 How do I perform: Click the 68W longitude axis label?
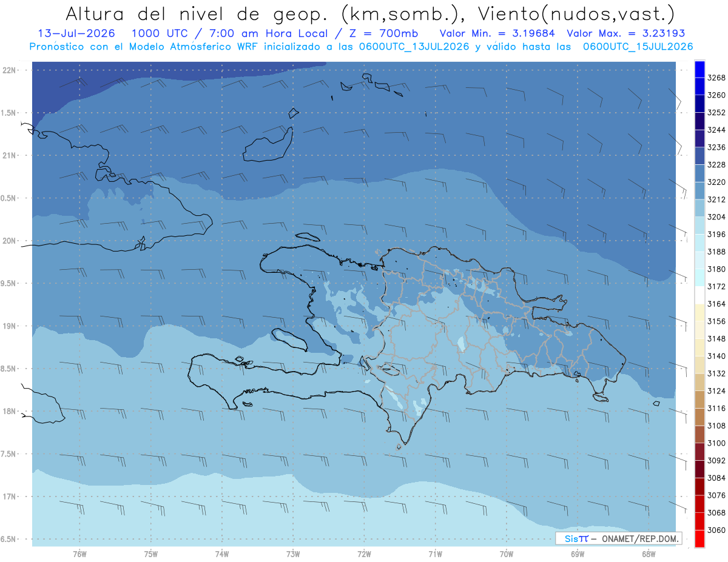649,555
